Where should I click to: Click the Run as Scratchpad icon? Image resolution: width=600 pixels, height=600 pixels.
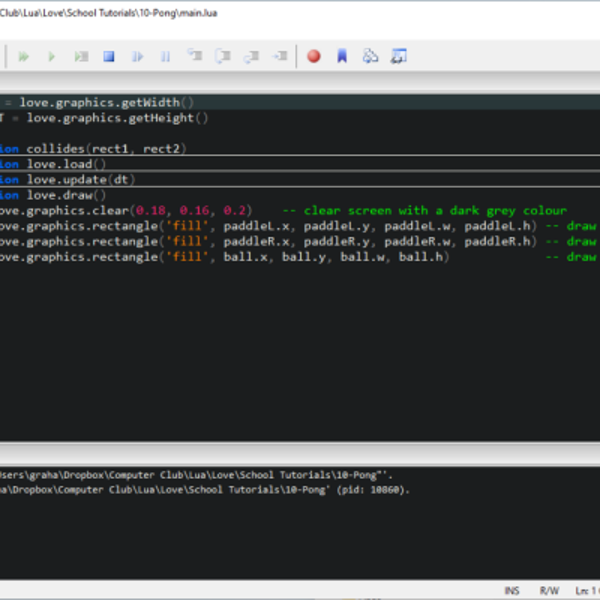coord(80,57)
